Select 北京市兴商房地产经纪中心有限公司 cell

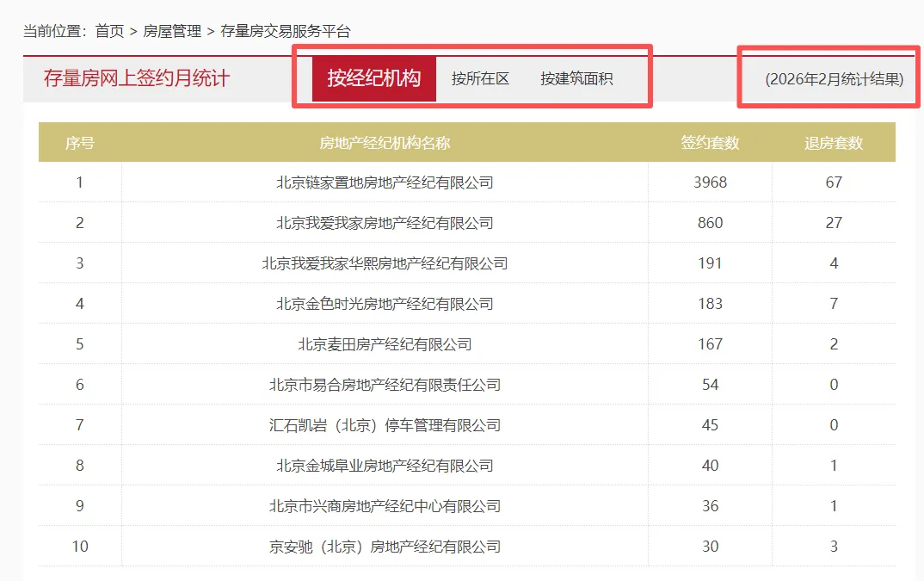pos(385,506)
